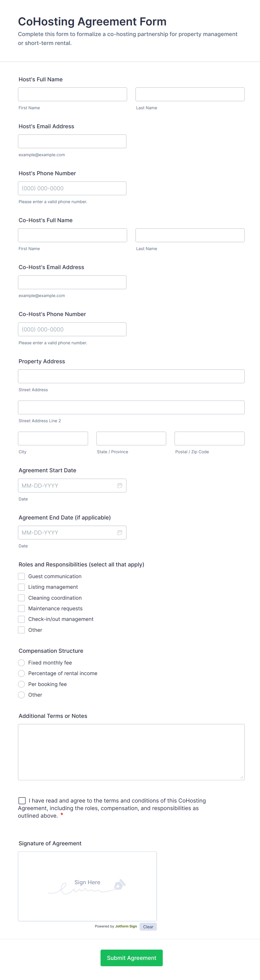The image size is (260, 980).
Task: Click the Sign Here signature area
Action: point(87,886)
